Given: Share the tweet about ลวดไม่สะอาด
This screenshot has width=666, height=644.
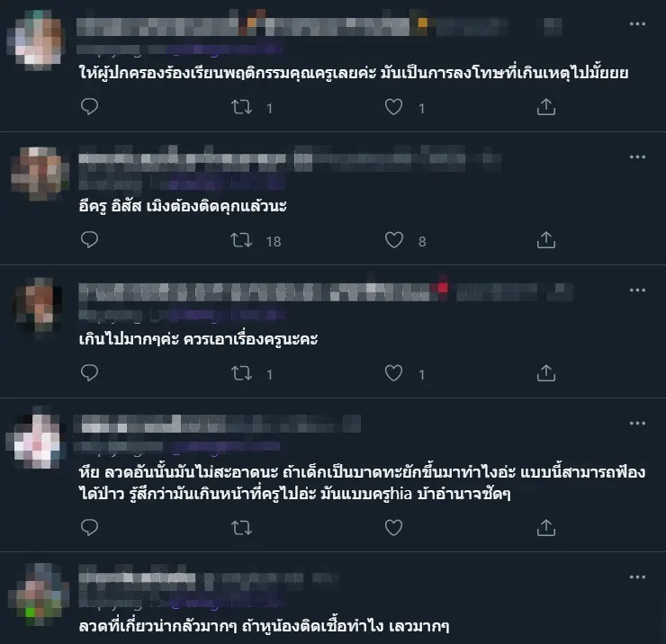Looking at the screenshot, I should (x=545, y=528).
